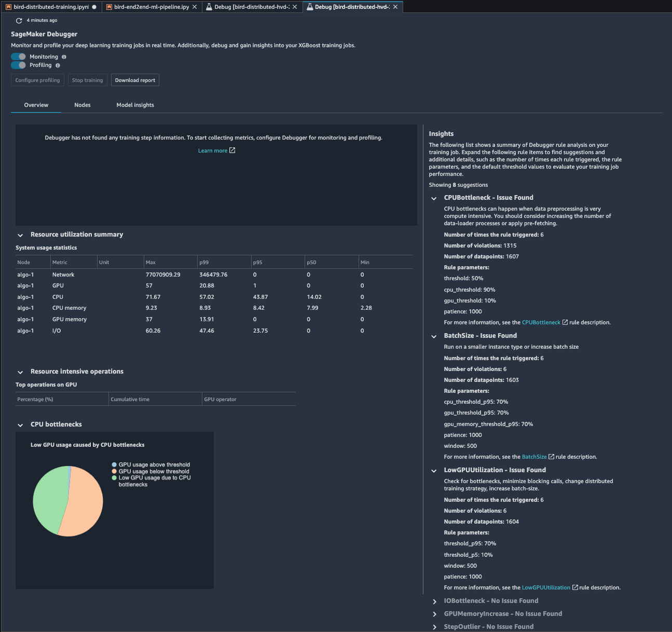Expand the GPUMemoryIncrease - No Issue Found insight
The image size is (672, 632).
point(434,614)
